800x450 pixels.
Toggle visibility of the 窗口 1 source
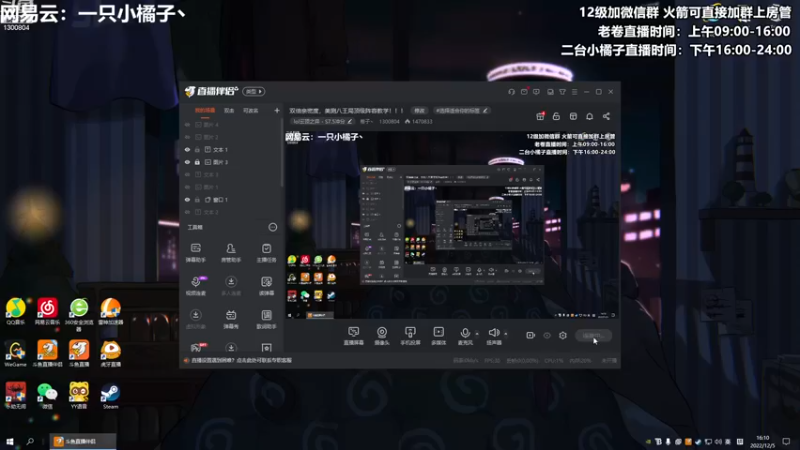point(187,199)
